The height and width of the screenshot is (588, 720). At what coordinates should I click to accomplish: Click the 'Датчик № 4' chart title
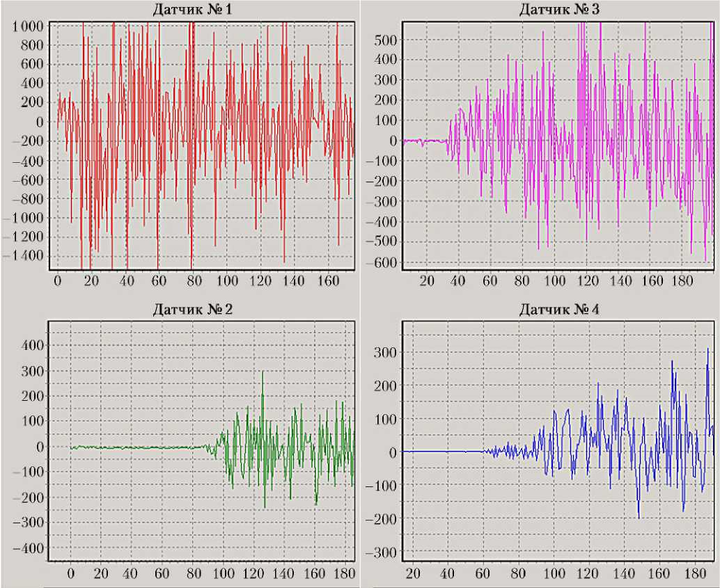pos(559,310)
